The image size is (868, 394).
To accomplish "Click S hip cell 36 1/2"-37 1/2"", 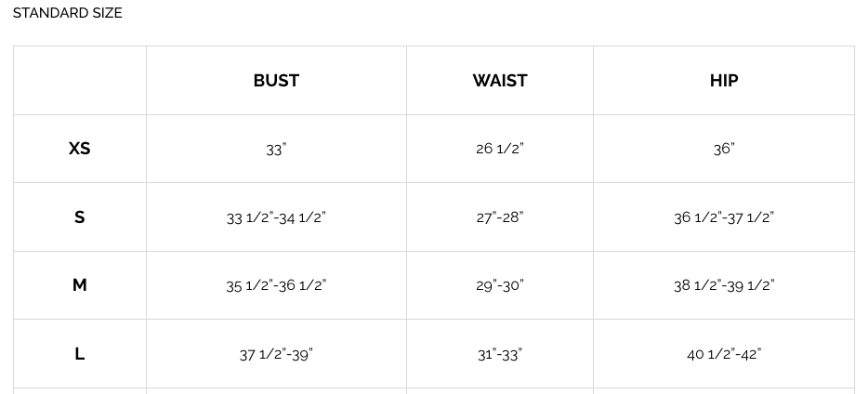I will click(724, 217).
